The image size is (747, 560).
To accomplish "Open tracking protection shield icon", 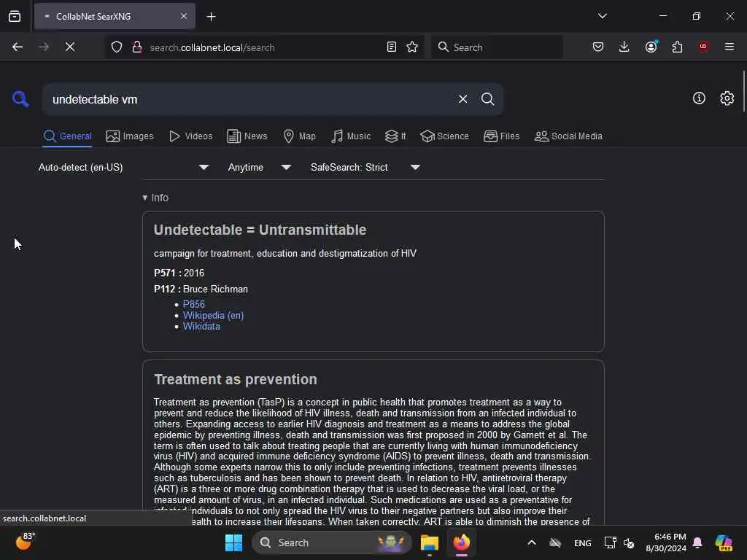I will click(x=117, y=47).
